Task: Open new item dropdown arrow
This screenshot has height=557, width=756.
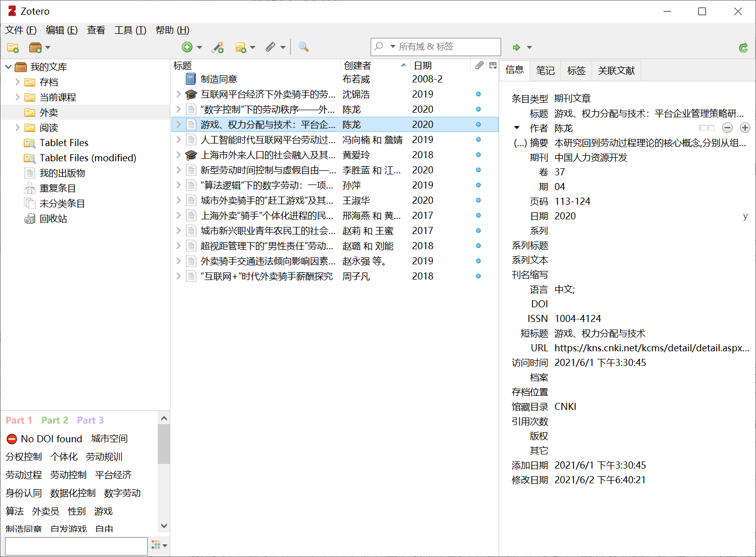Action: point(199,48)
